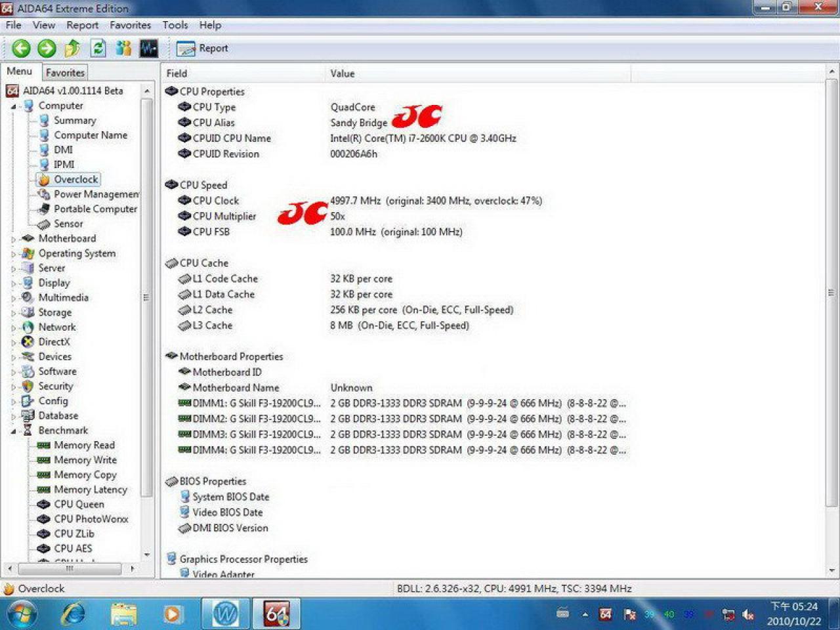Select Portable Computer in the tree

pos(95,209)
